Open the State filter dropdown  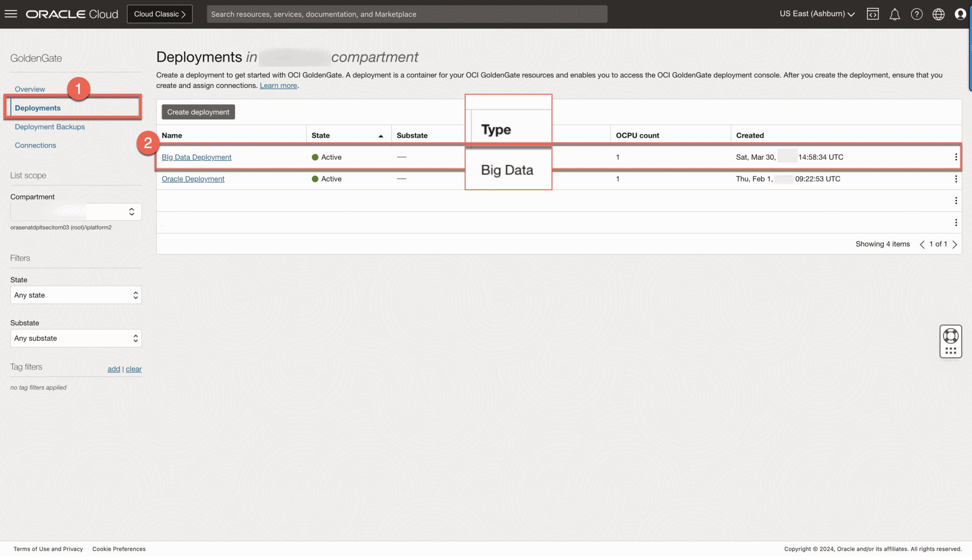(x=76, y=295)
